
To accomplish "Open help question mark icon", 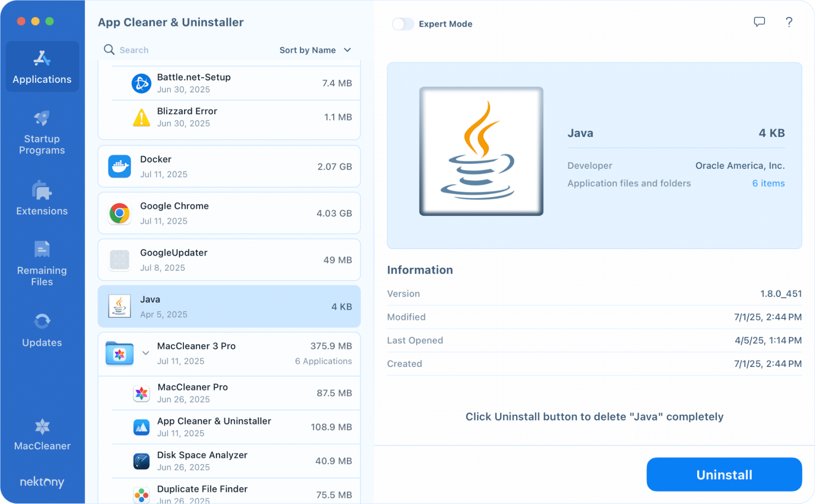I will [x=789, y=22].
